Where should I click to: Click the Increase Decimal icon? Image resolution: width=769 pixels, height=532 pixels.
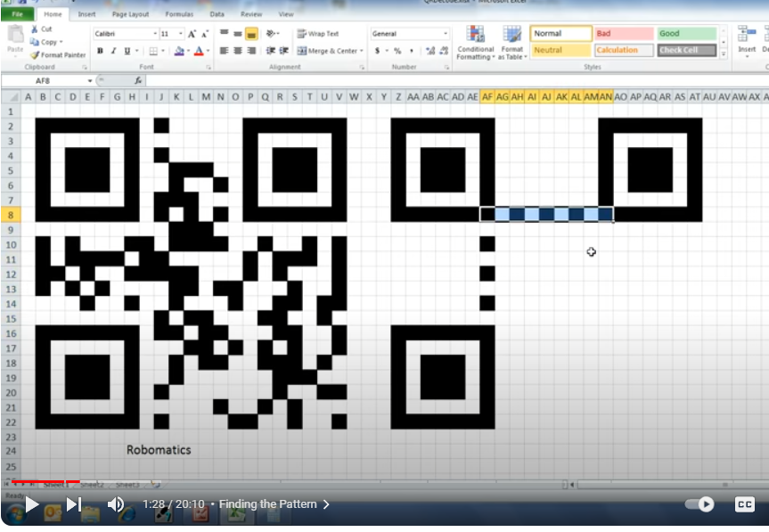430,51
